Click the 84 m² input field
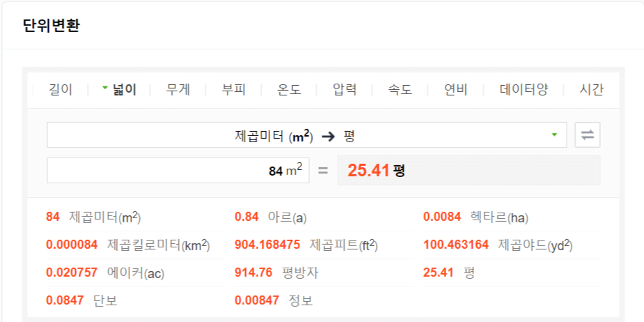 (178, 170)
